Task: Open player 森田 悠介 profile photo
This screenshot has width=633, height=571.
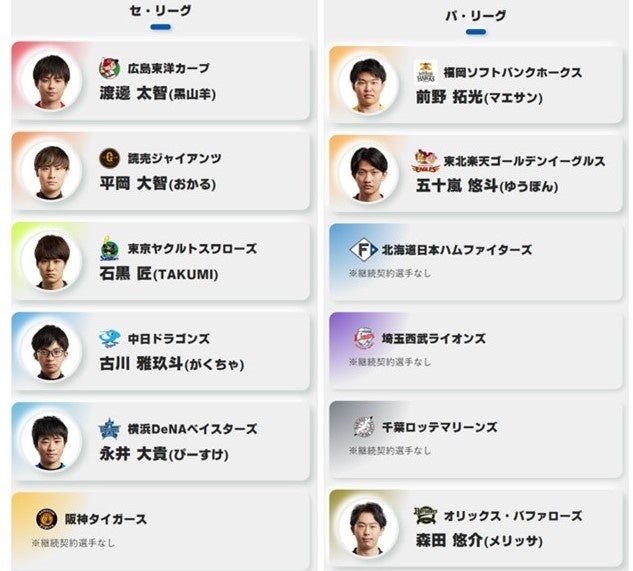Action: click(x=368, y=528)
